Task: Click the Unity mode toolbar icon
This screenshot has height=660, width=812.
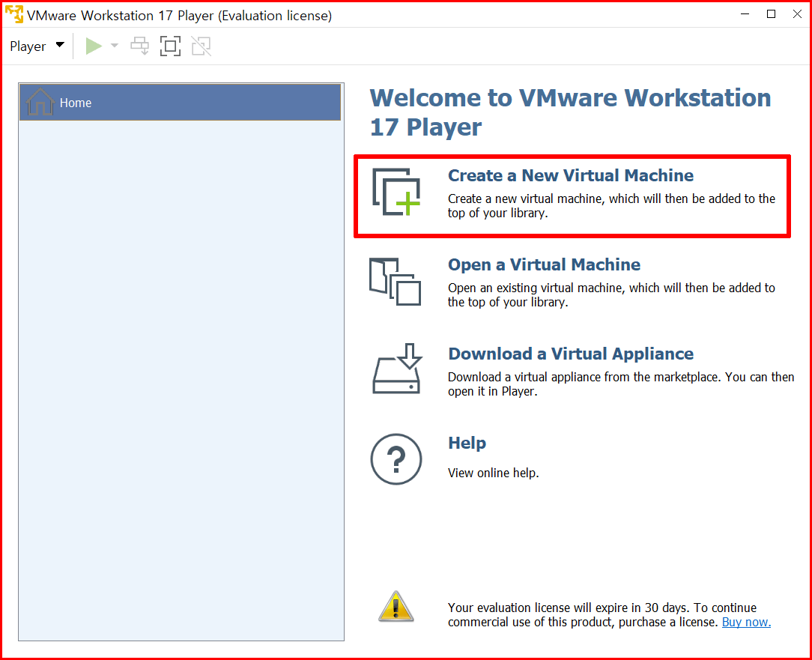Action: coord(201,46)
